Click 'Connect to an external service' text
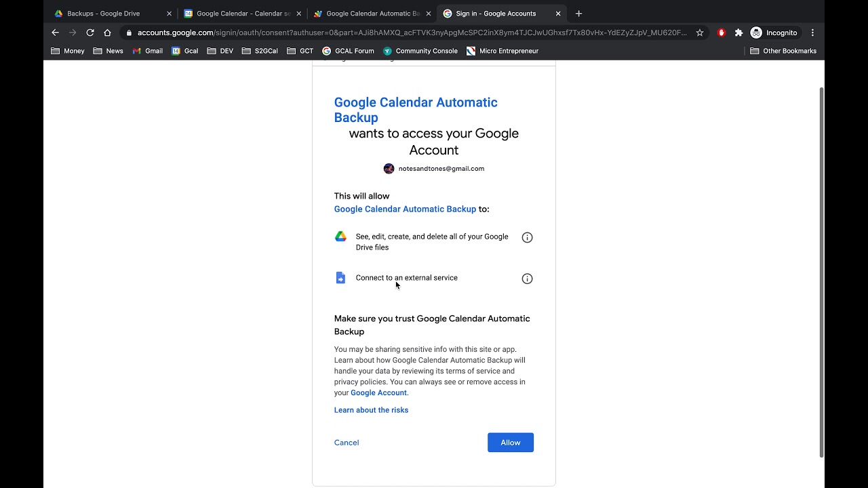 [x=407, y=278]
